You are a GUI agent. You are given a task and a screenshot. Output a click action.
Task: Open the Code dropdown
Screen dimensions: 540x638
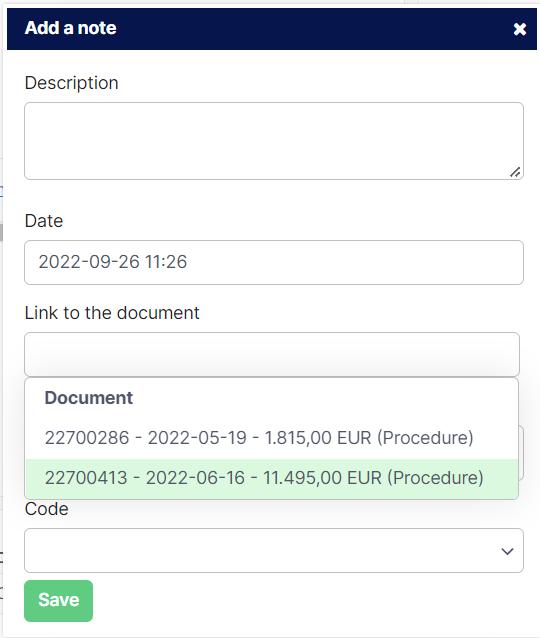(274, 551)
